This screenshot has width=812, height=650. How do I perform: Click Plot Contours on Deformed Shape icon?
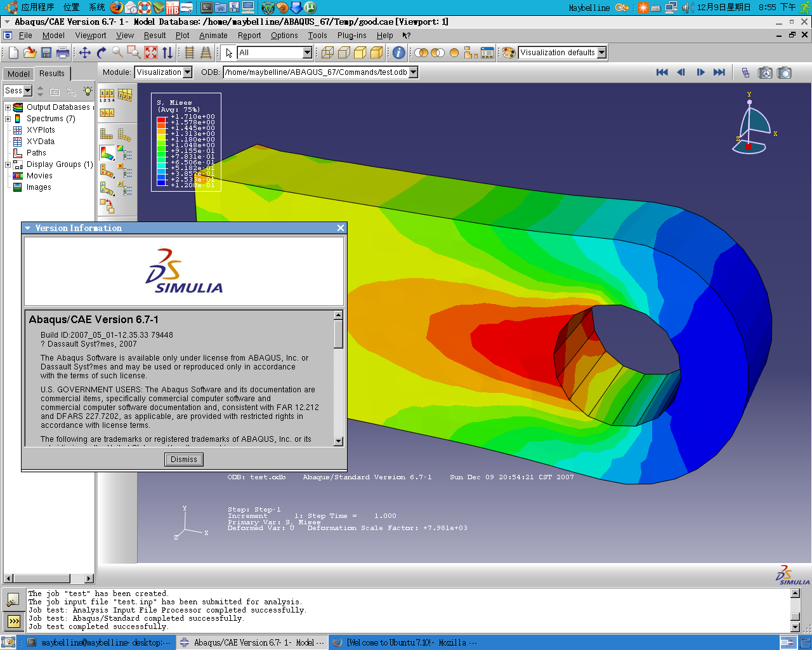pyautogui.click(x=107, y=153)
